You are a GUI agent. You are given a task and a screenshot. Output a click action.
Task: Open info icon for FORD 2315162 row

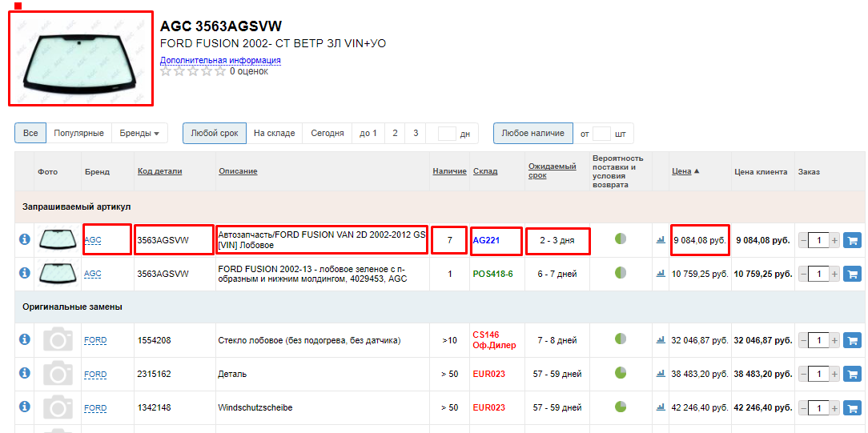click(x=24, y=373)
